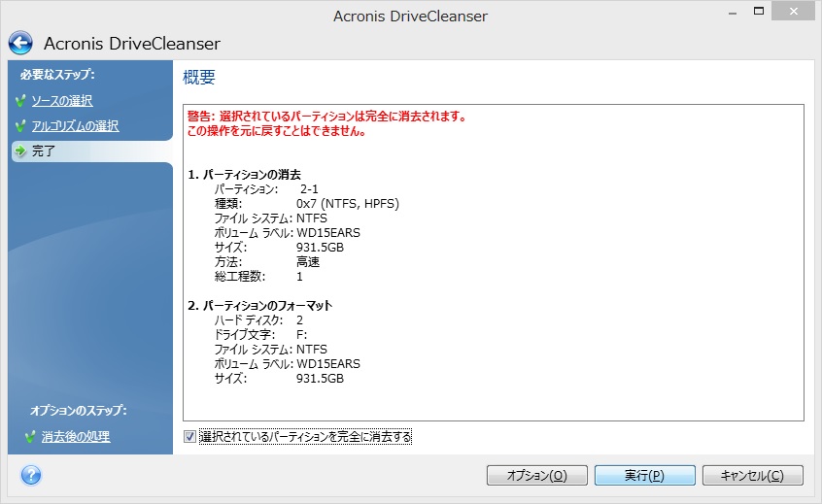
Task: Close the Acronis DriveCleanser window
Action: (x=794, y=12)
